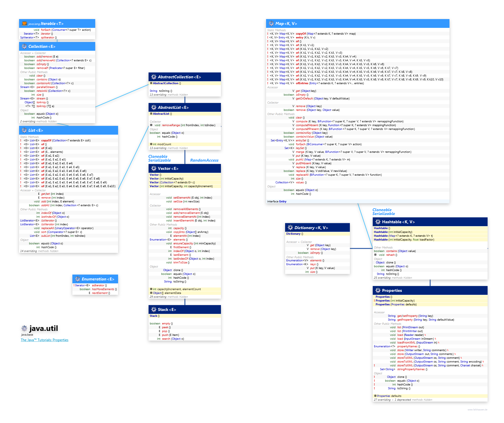
Task: Click the Cloneable label above Hashtable
Action: tap(382, 210)
